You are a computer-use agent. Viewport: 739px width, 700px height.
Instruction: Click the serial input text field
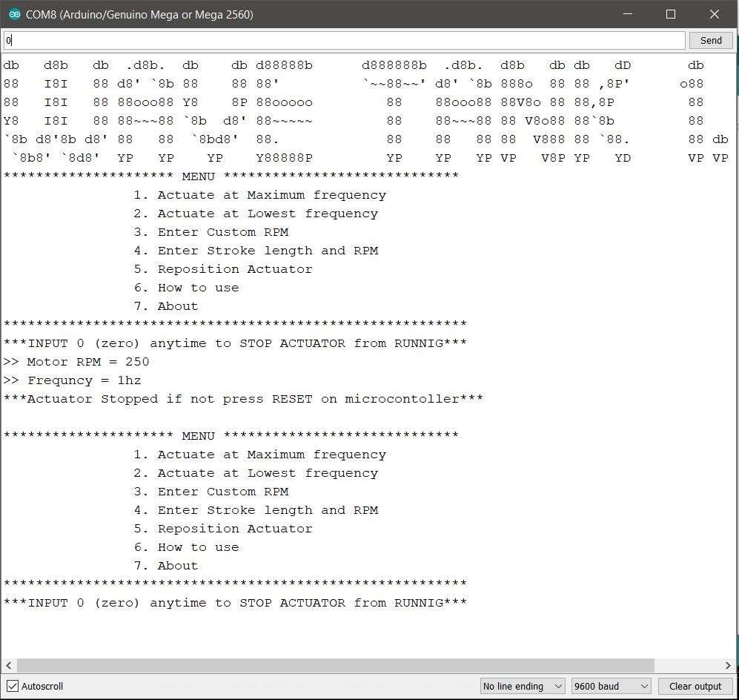pyautogui.click(x=344, y=41)
